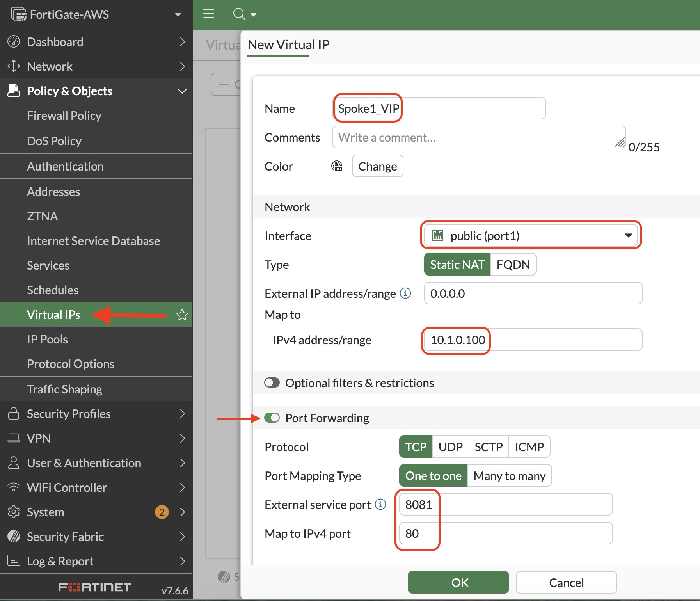Open the search options dropdown arrow
The height and width of the screenshot is (601, 700).
click(253, 15)
